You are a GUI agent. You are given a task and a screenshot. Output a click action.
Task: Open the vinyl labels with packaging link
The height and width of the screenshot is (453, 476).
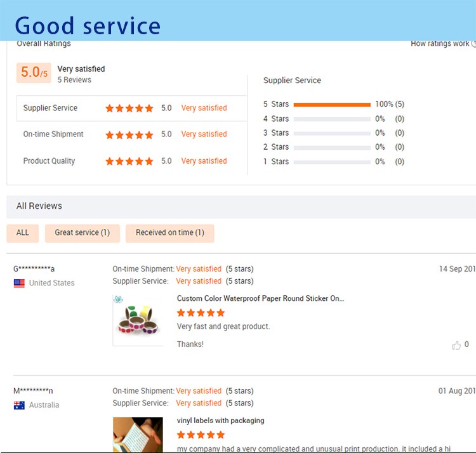click(220, 420)
